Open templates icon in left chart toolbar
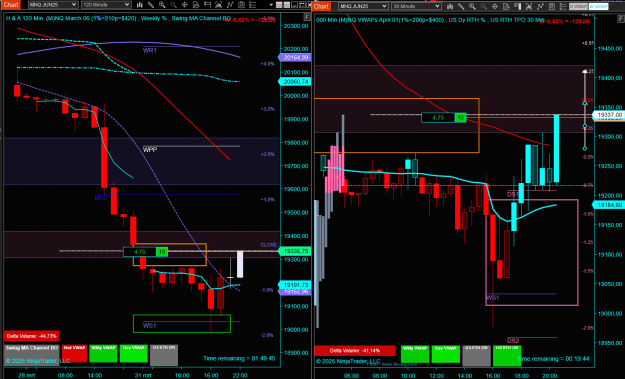The height and width of the screenshot is (379, 625). 242,5
